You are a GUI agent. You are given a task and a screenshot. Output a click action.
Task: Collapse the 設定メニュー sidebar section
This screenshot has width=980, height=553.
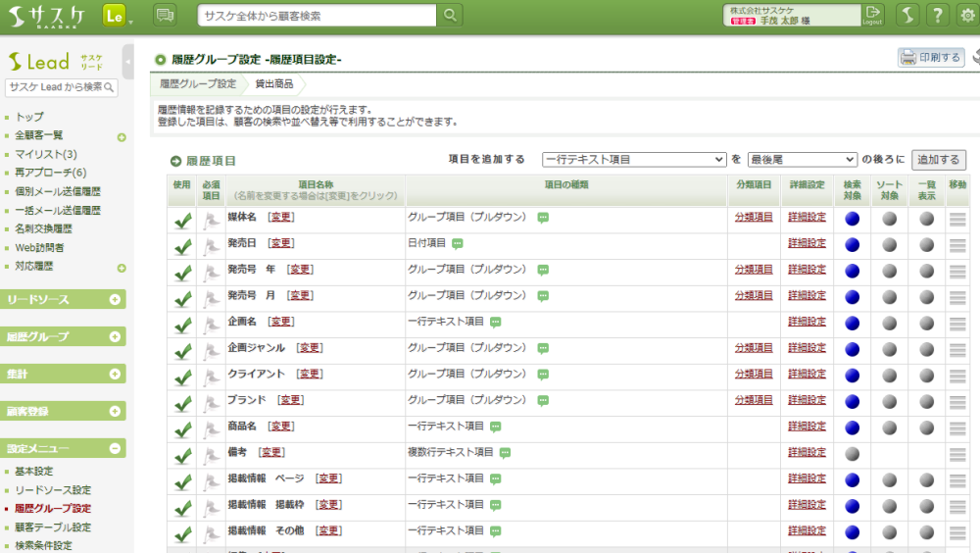point(115,449)
